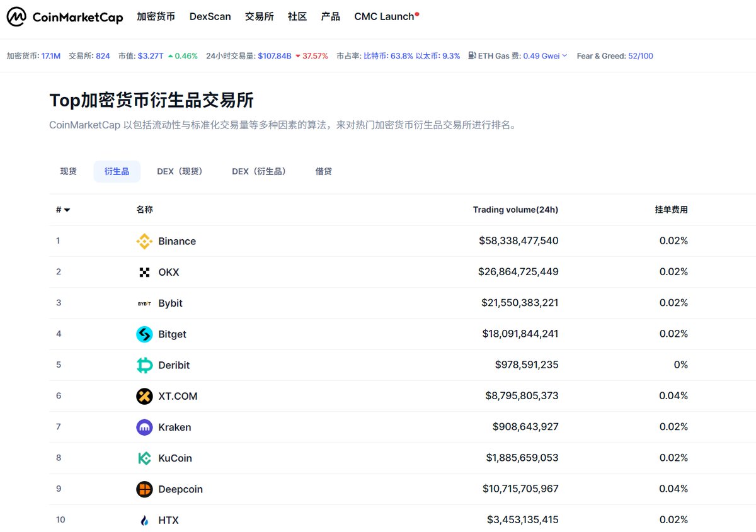Click the 挂单费用 column header
The image size is (756, 532).
(x=671, y=210)
